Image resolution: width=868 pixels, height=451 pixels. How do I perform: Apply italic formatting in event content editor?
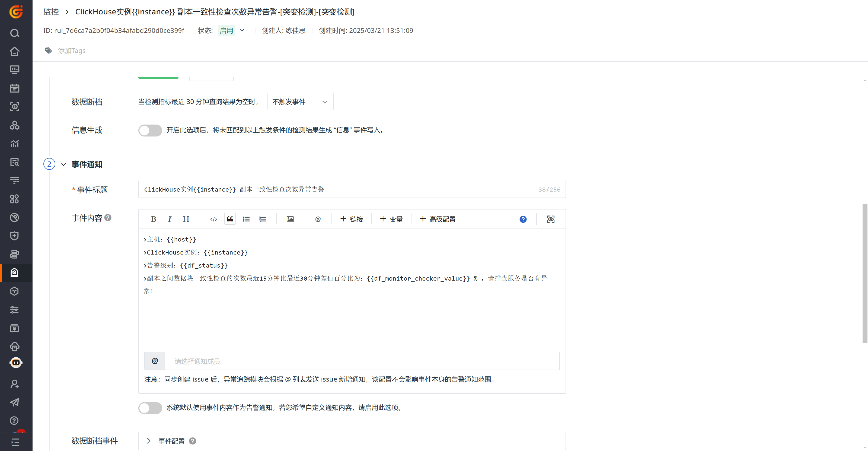pos(170,219)
